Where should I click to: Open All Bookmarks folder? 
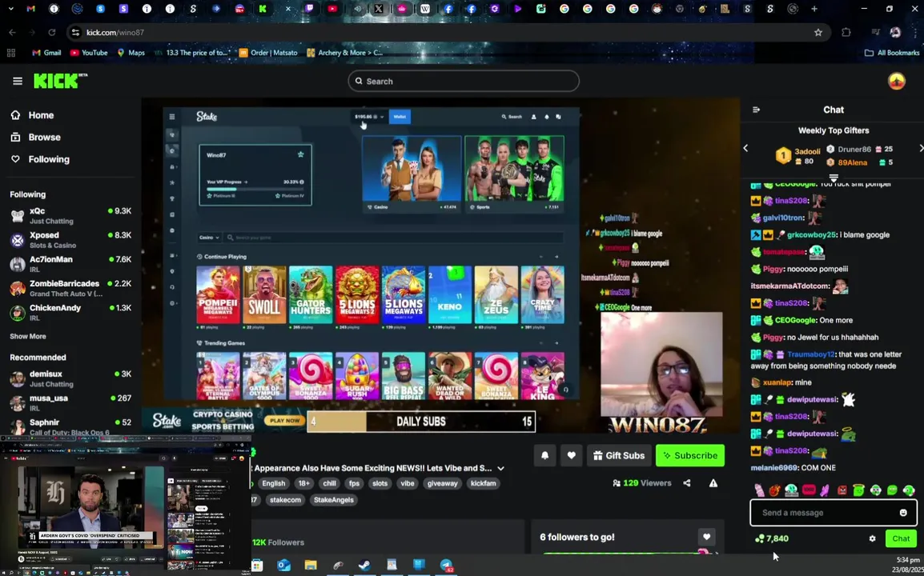(x=892, y=53)
